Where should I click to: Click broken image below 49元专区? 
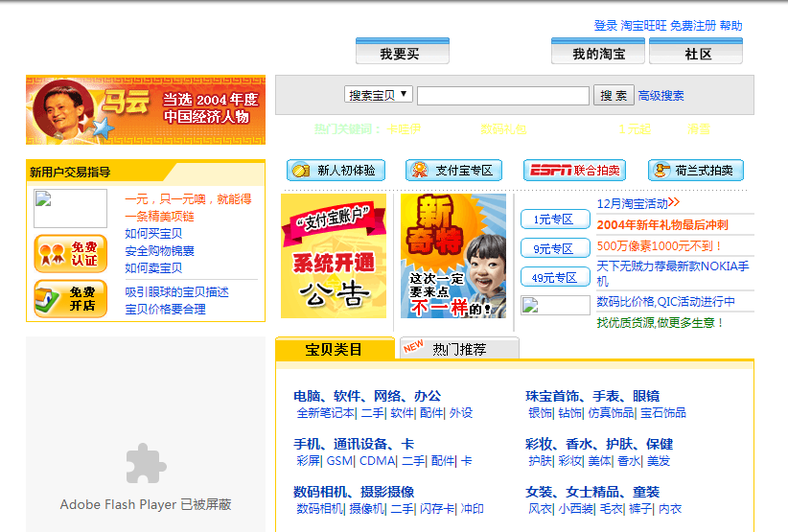(x=555, y=306)
